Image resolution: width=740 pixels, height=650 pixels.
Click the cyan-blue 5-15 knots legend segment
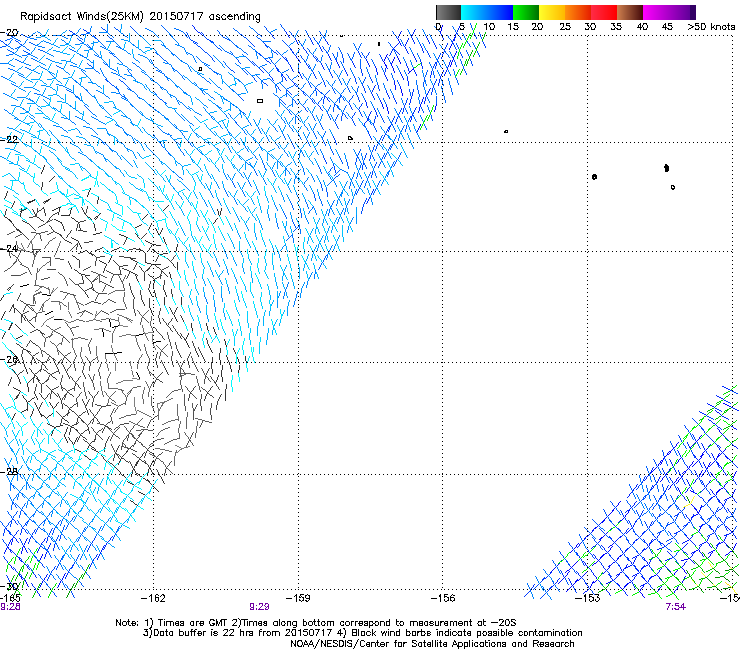[487, 12]
